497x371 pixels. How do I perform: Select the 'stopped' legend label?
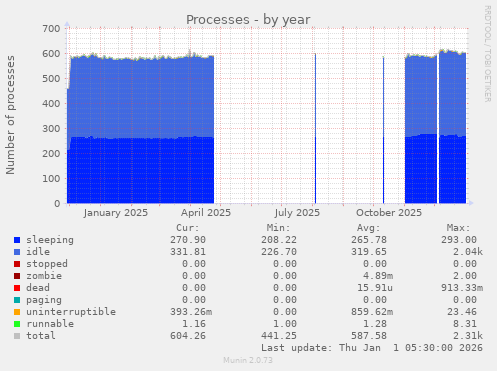point(47,264)
